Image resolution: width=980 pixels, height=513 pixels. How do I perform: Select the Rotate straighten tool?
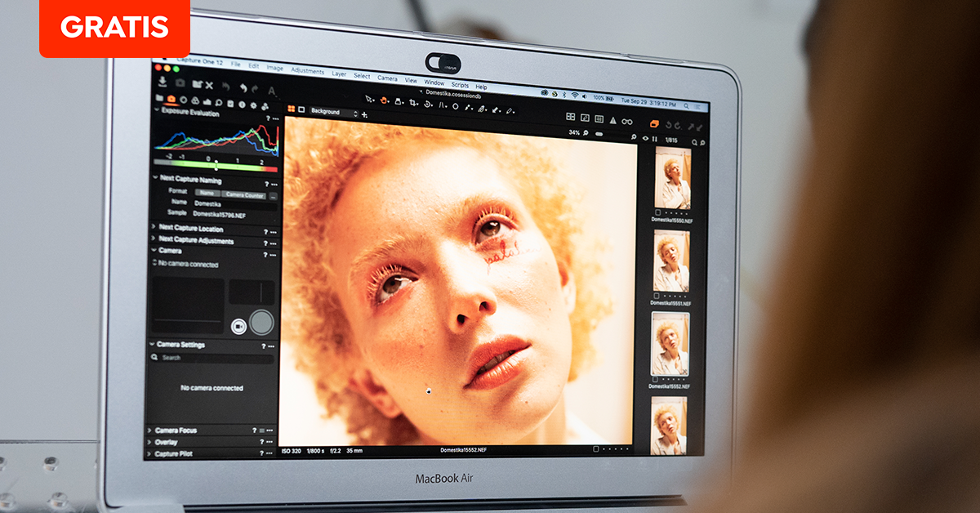click(428, 104)
